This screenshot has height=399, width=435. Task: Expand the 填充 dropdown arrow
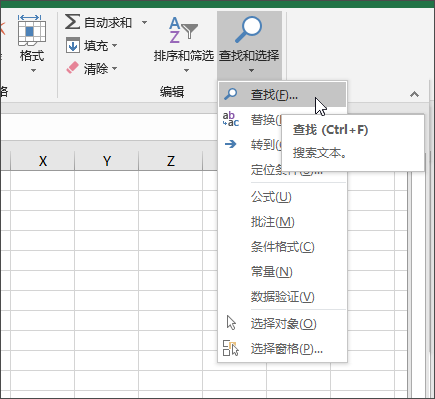[x=114, y=45]
